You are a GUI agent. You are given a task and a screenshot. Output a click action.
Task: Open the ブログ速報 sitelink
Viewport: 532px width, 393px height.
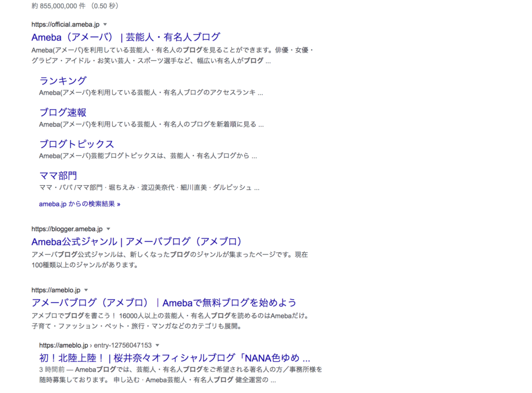click(x=63, y=112)
